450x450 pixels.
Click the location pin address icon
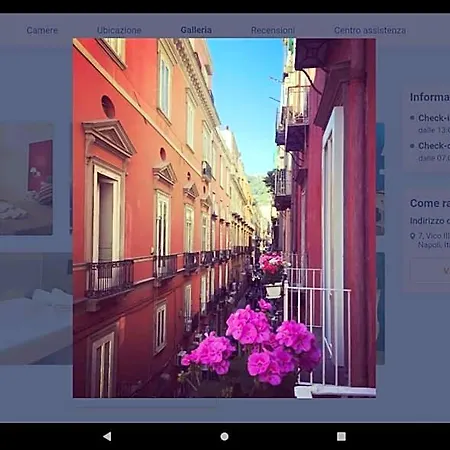click(413, 236)
